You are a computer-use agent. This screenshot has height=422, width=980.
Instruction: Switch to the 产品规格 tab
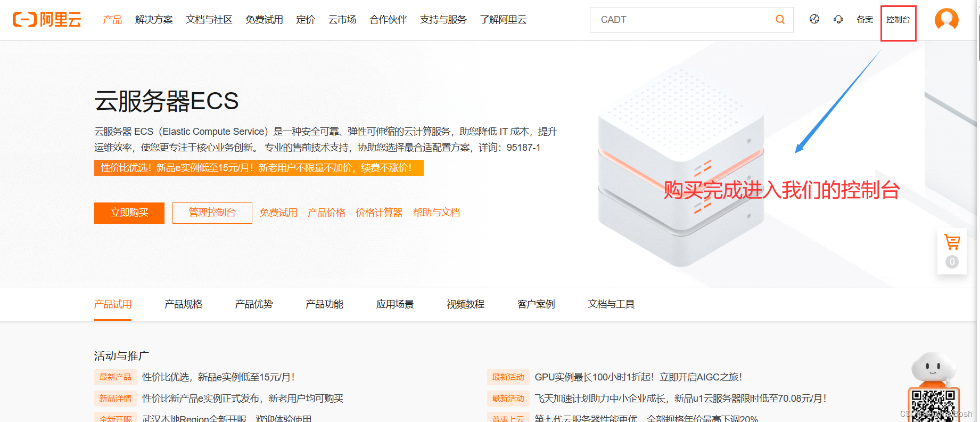(184, 304)
